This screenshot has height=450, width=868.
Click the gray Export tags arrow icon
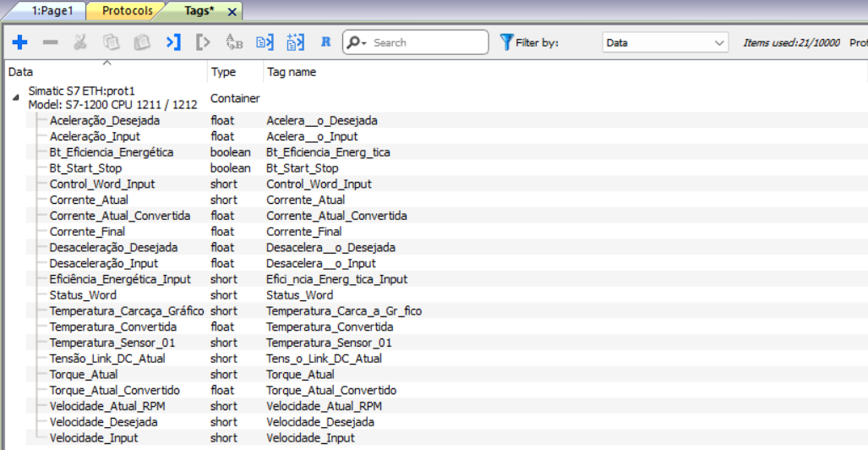(x=203, y=42)
